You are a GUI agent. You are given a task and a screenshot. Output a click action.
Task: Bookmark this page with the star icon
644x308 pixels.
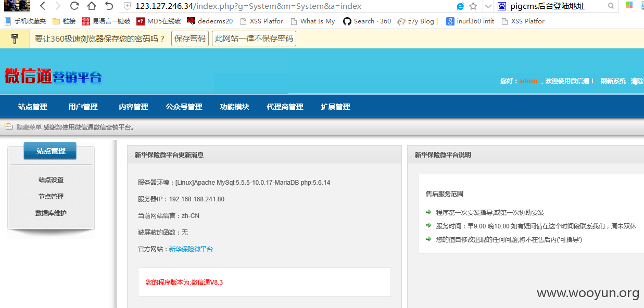pyautogui.click(x=473, y=6)
